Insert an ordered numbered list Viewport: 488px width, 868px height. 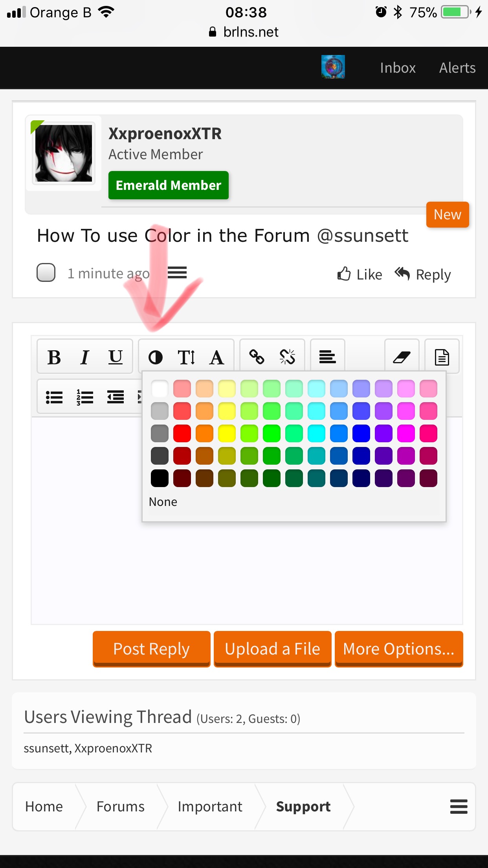85,397
